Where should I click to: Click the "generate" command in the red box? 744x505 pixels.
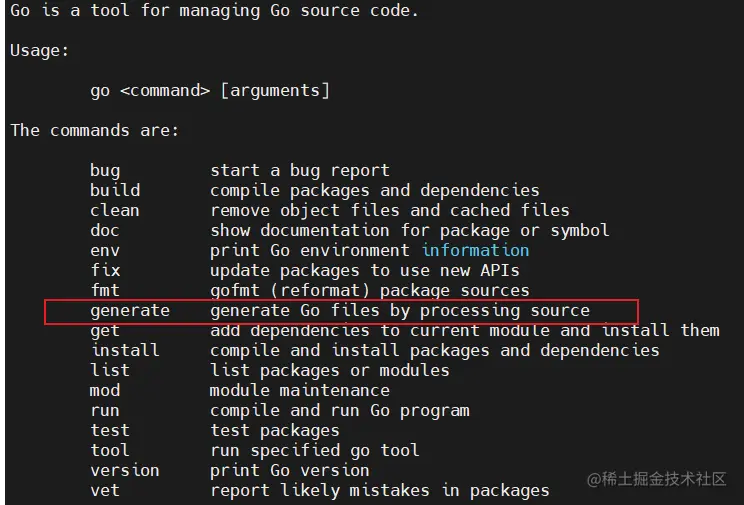pyautogui.click(x=130, y=310)
